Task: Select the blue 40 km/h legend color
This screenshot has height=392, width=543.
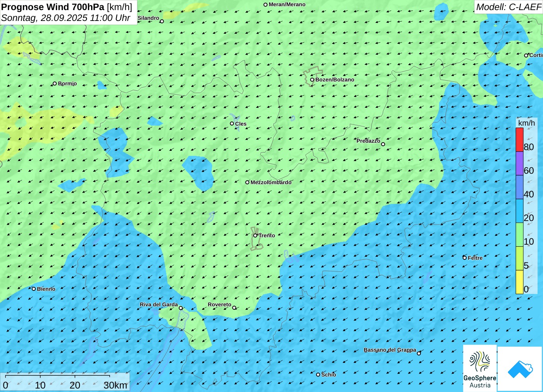Action: tap(519, 187)
